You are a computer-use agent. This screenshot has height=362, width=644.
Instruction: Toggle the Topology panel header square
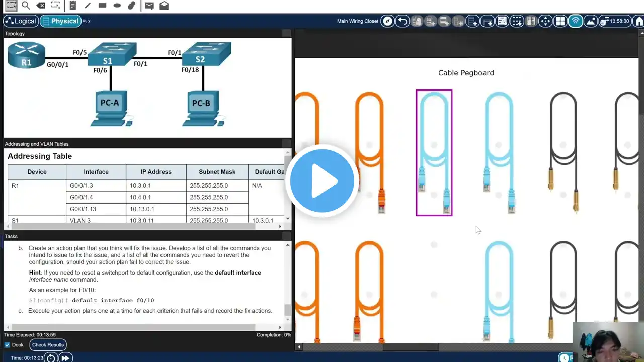[x=286, y=34]
